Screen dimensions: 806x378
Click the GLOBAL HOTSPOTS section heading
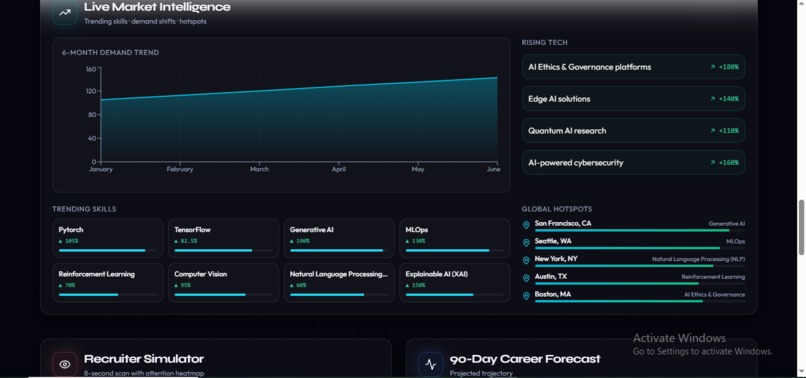pyautogui.click(x=557, y=209)
